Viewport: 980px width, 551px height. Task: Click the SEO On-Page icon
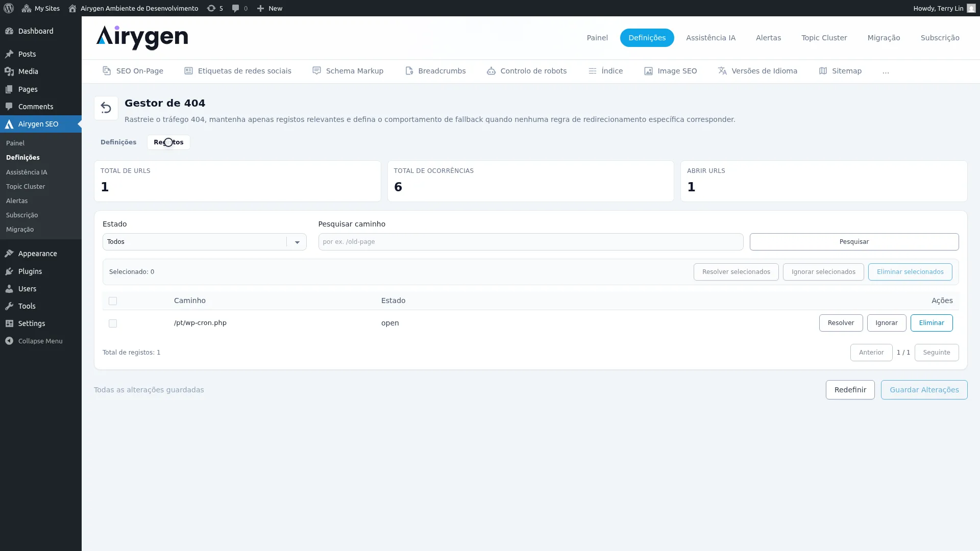(107, 71)
